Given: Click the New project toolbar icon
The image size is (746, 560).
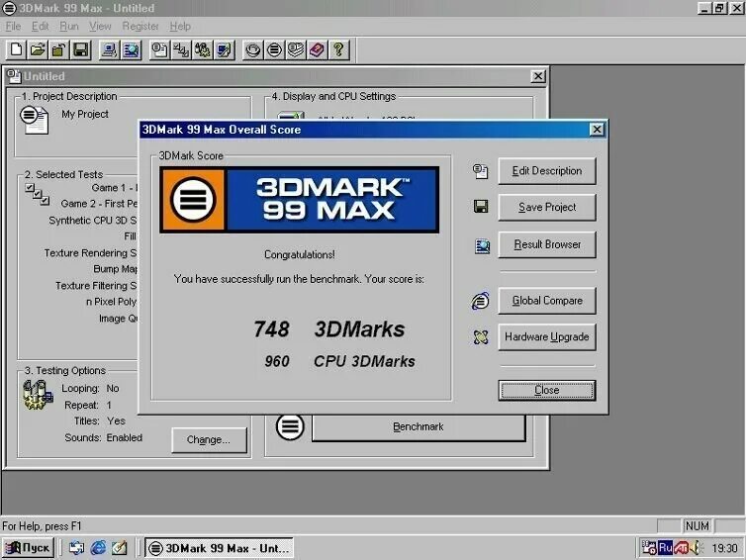Looking at the screenshot, I should pos(17,49).
